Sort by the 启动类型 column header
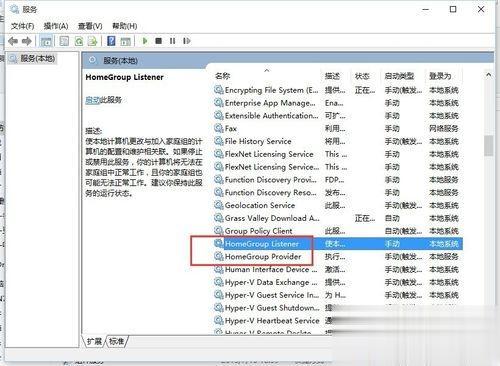This screenshot has height=366, width=500. 399,76
